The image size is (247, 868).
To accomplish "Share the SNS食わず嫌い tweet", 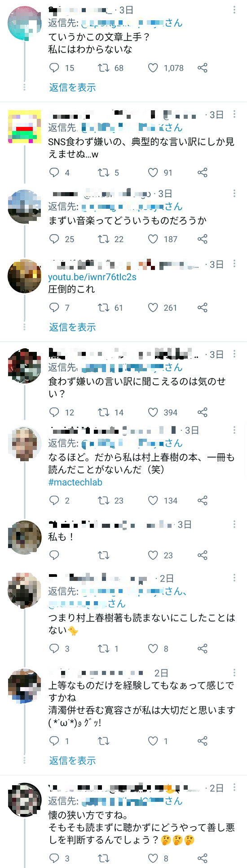I will coord(203,173).
